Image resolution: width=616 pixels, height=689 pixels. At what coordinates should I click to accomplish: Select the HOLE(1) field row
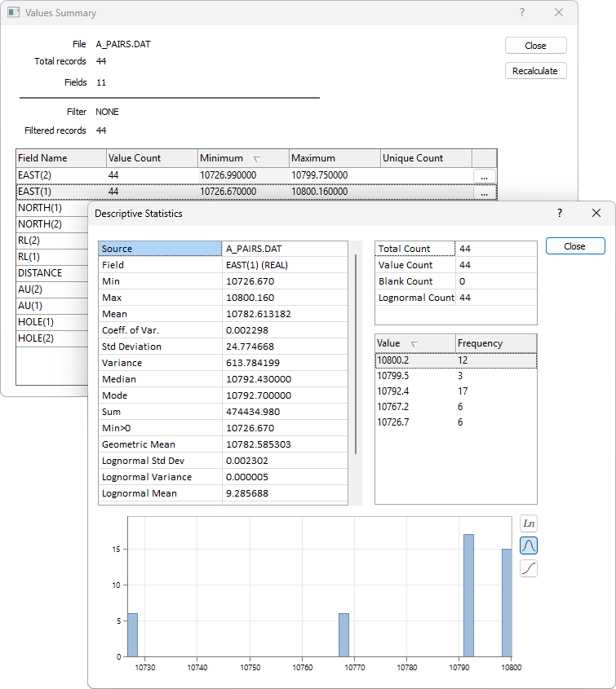pos(52,321)
